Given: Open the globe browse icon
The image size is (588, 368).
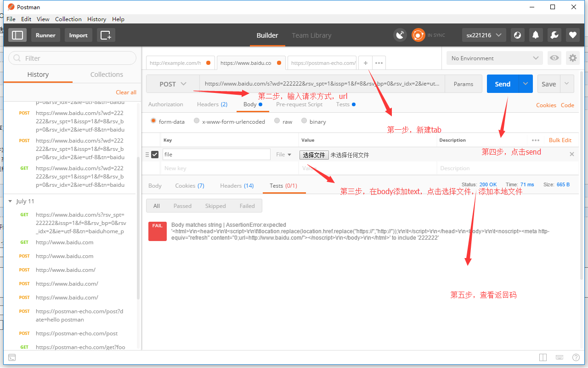Looking at the screenshot, I should 517,35.
